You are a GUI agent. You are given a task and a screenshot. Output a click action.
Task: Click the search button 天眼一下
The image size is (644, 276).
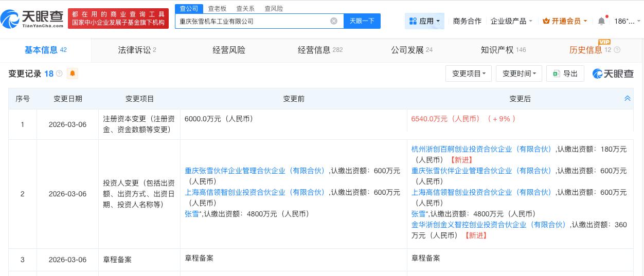[362, 21]
